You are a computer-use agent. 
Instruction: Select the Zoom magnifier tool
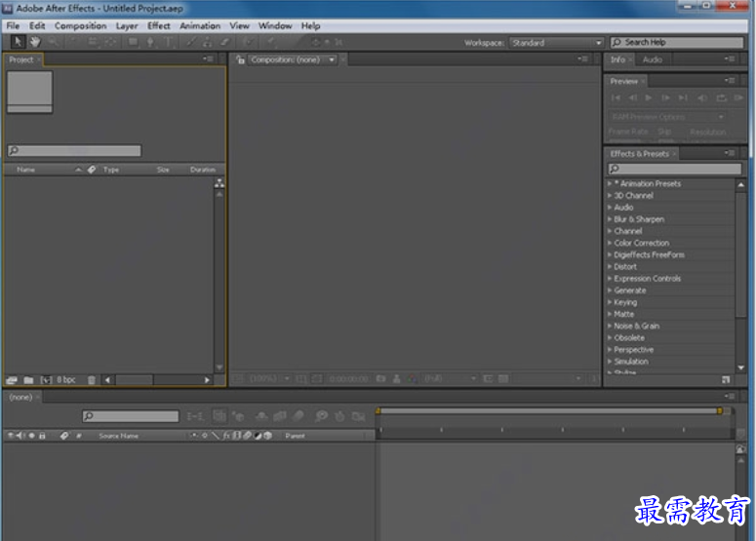click(53, 42)
